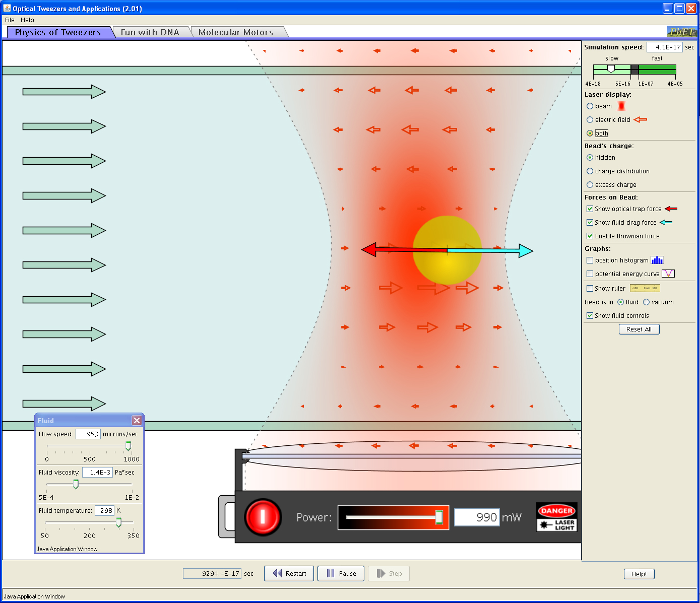
Task: Click the yellow bead in the laser trap
Action: 447,250
